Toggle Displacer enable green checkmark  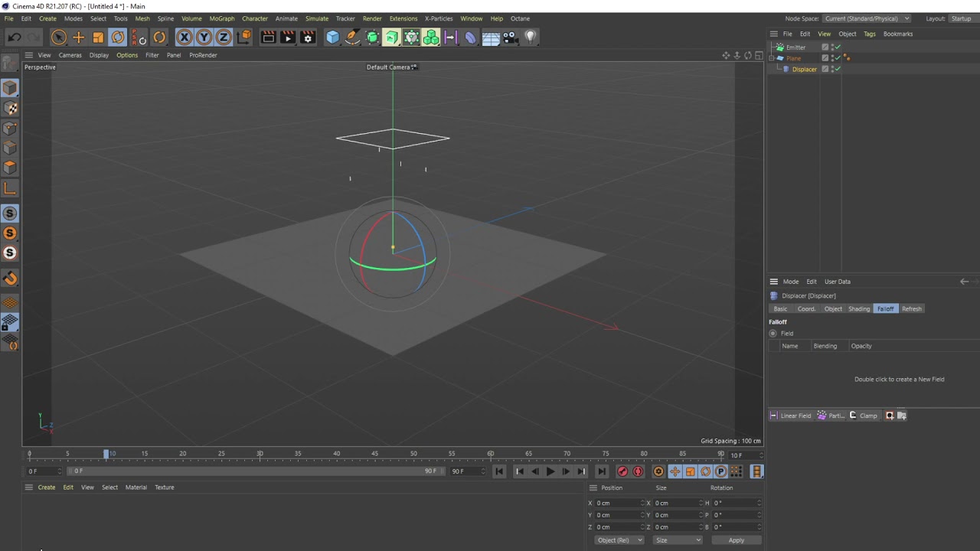pyautogui.click(x=838, y=69)
